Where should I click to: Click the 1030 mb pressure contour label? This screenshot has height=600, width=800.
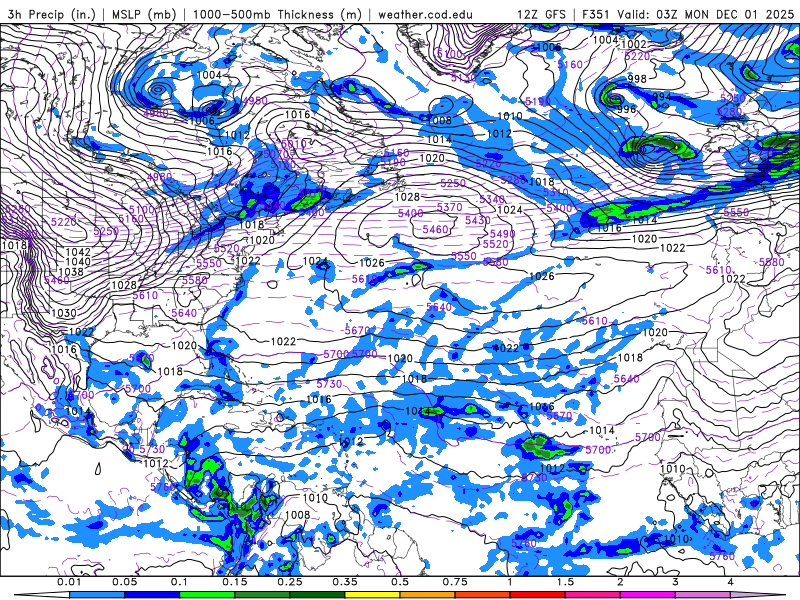point(64,313)
